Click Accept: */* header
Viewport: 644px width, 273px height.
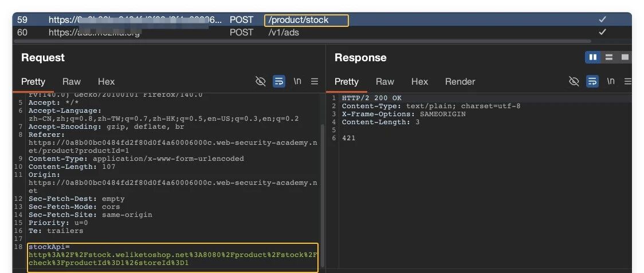(53, 102)
